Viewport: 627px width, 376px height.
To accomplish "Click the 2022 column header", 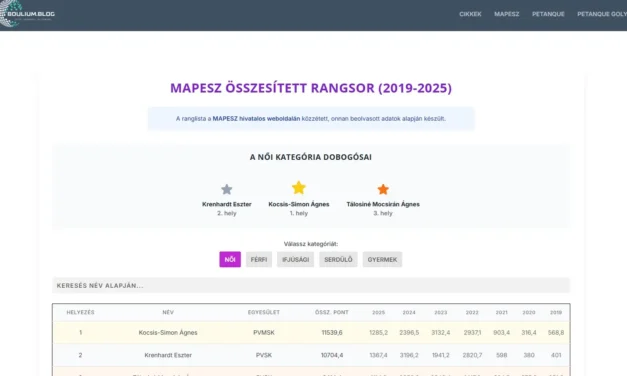I will 472,312.
